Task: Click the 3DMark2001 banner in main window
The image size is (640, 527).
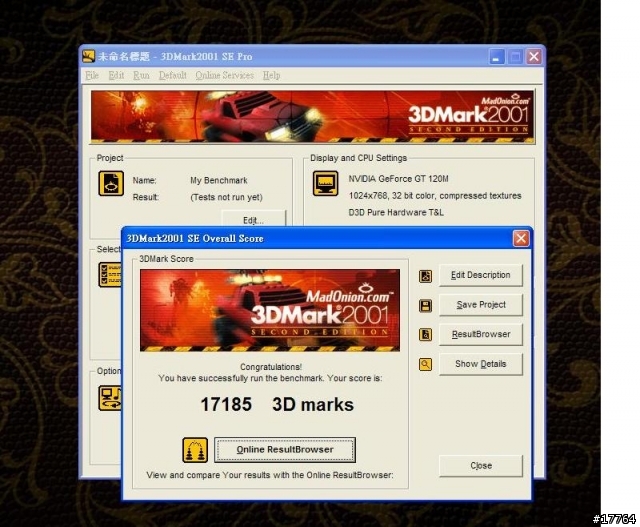Action: tap(313, 117)
